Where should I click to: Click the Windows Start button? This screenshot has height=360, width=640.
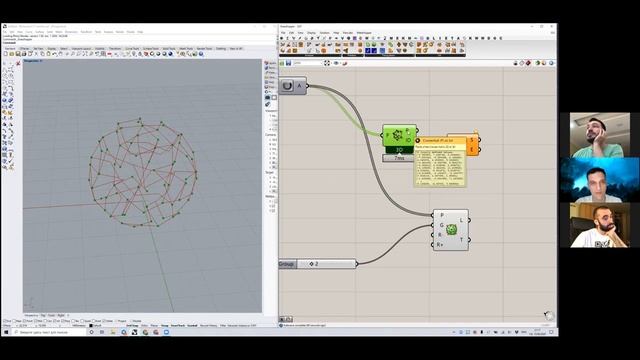(6, 332)
